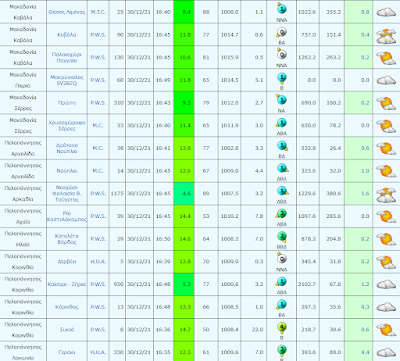
Task: Click the wind icon in the Κόρινθος station row
Action: tap(281, 304)
